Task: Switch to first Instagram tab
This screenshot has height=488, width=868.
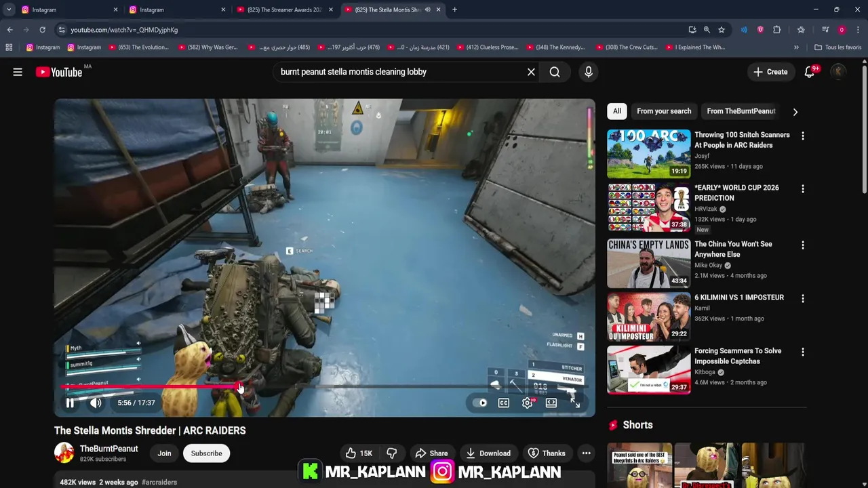Action: click(68, 9)
